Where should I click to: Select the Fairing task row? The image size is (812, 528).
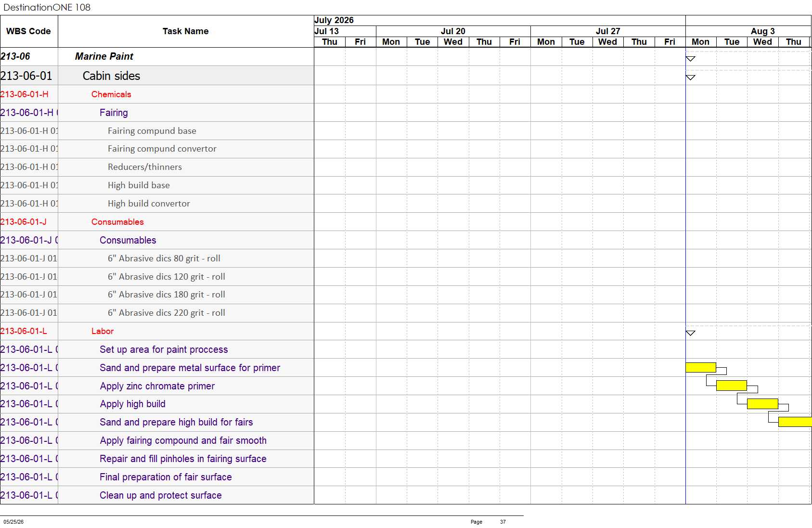click(157, 113)
